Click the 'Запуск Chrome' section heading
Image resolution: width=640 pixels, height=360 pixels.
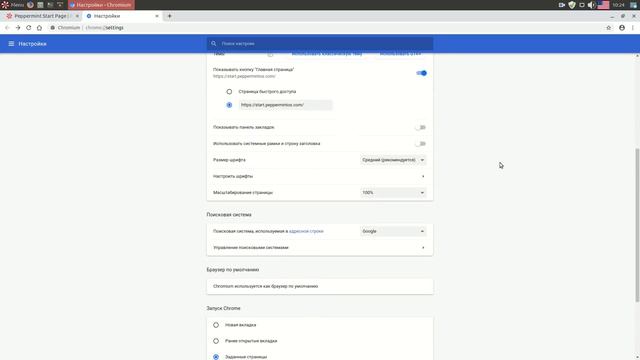click(223, 309)
